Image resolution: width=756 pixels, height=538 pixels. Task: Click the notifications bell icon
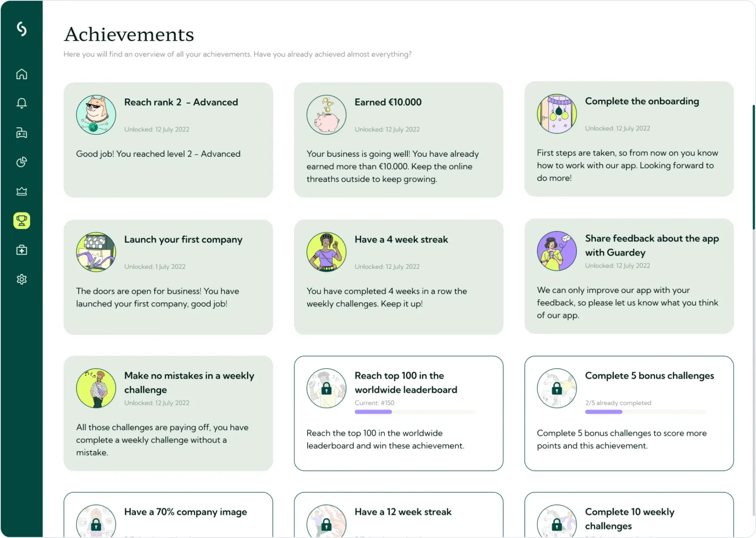22,103
